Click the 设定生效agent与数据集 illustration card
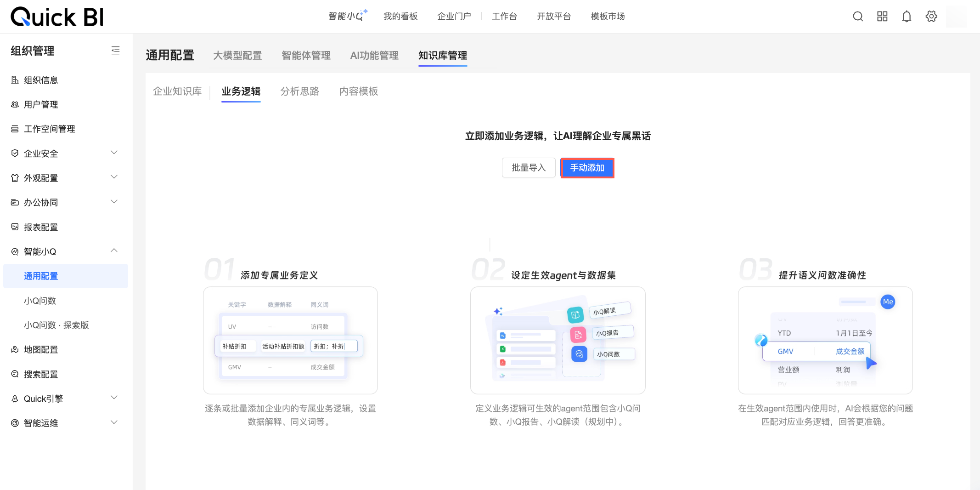 pyautogui.click(x=558, y=341)
